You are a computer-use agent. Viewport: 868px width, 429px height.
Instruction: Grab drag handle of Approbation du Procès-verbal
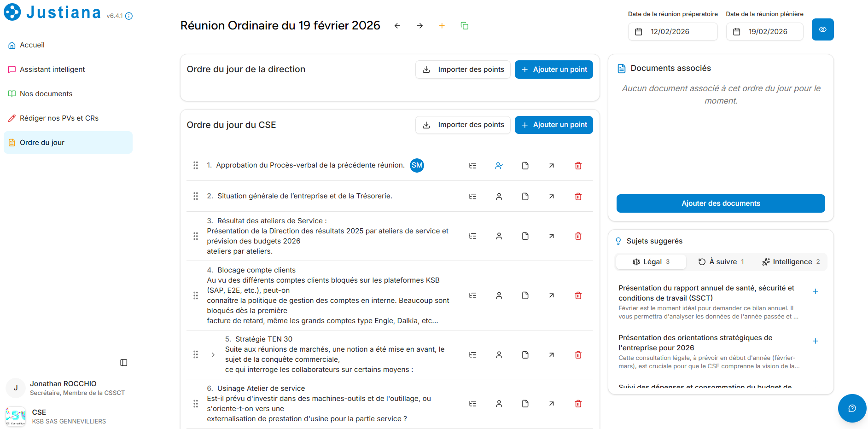click(196, 165)
